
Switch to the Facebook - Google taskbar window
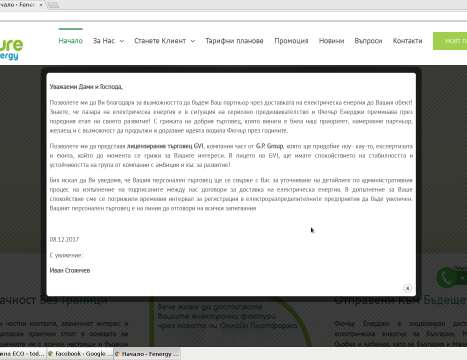(x=80, y=354)
